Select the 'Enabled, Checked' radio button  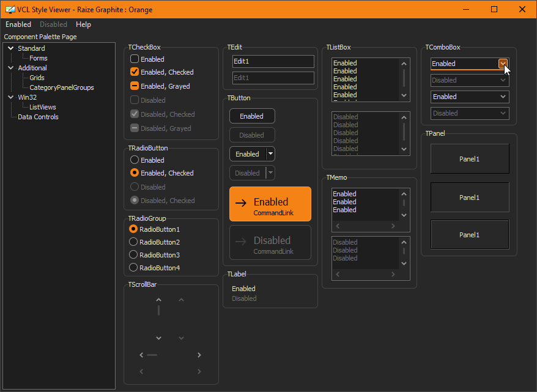(x=135, y=172)
